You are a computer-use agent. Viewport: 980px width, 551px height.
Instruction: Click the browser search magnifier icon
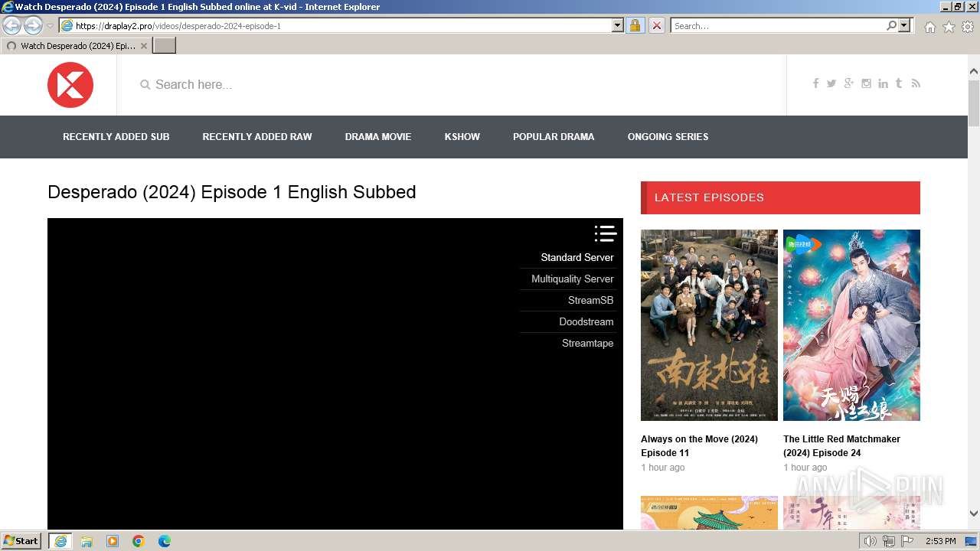891,25
